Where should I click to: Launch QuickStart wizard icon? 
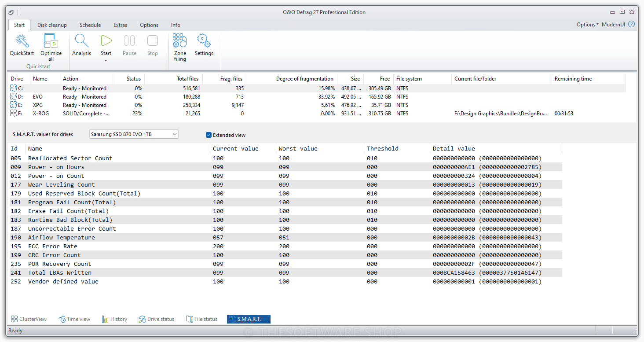click(x=22, y=41)
